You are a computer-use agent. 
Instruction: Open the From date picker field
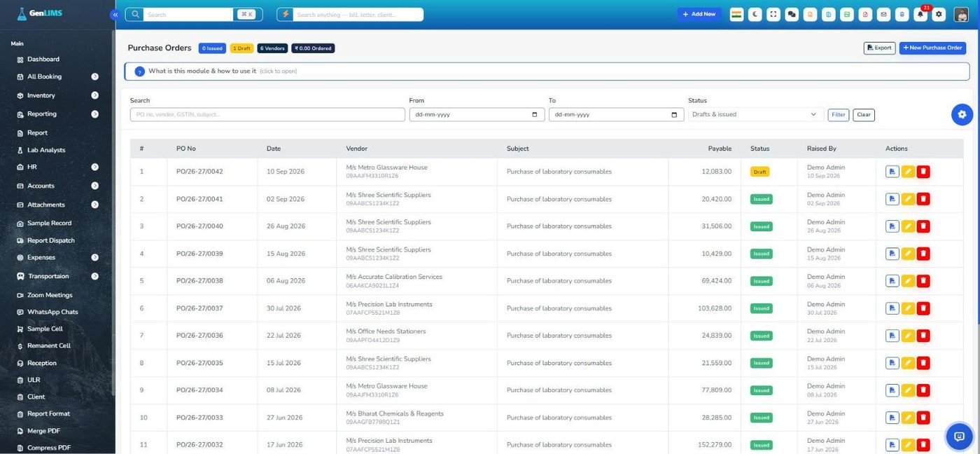pyautogui.click(x=477, y=114)
